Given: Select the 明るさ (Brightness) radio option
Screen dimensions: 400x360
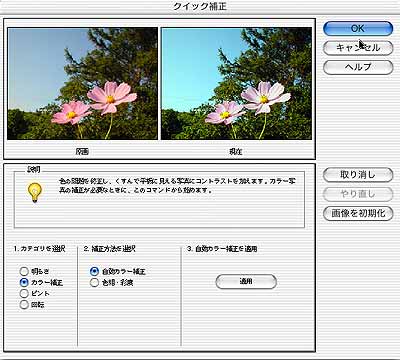Looking at the screenshot, I should (x=24, y=271).
